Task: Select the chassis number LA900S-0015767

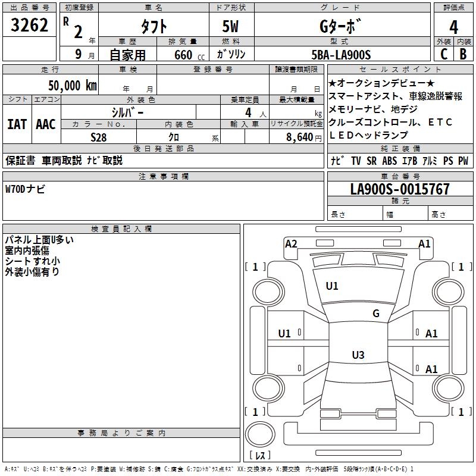Action: pos(400,190)
